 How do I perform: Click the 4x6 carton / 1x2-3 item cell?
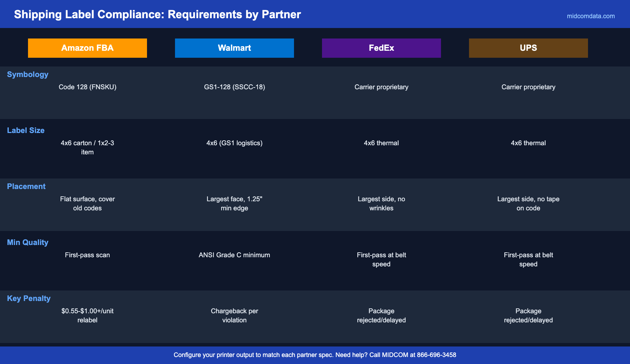click(87, 147)
